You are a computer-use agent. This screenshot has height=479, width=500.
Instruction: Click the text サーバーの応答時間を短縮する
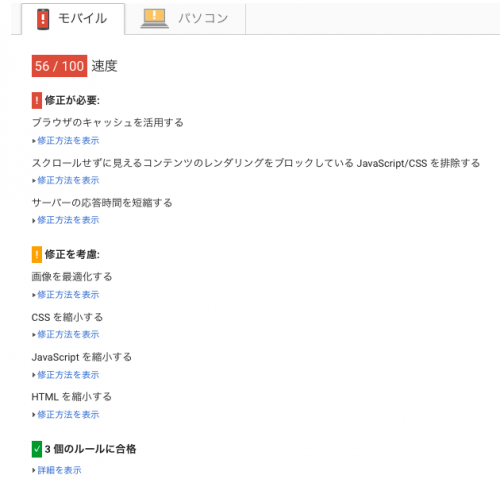(102, 203)
